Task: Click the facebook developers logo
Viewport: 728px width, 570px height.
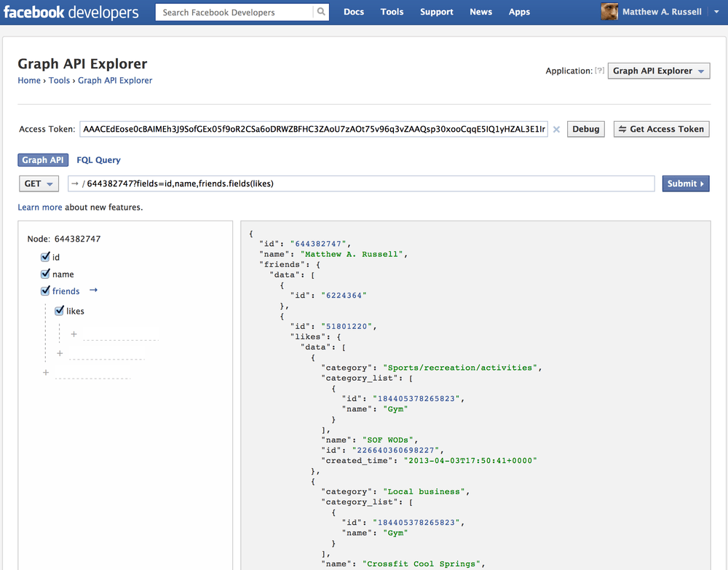Action: point(71,12)
